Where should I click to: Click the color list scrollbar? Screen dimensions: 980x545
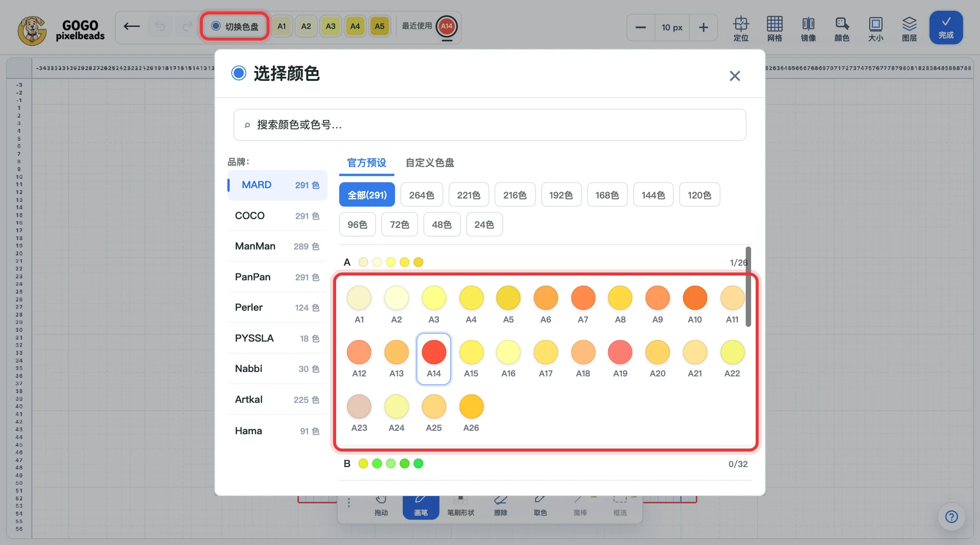748,287
